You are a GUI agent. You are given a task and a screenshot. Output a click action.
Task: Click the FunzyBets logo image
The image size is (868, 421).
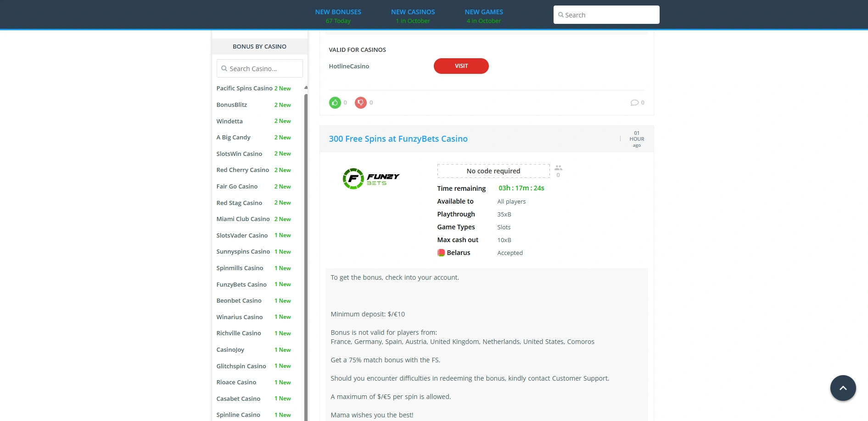(371, 179)
